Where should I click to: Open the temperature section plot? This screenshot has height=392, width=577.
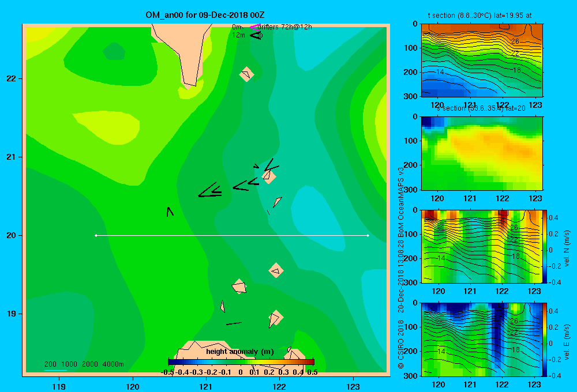[482, 61]
